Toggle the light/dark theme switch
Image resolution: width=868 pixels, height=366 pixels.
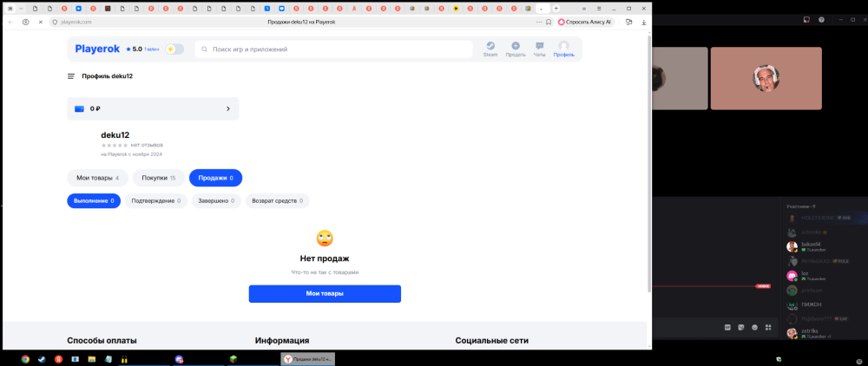(174, 49)
